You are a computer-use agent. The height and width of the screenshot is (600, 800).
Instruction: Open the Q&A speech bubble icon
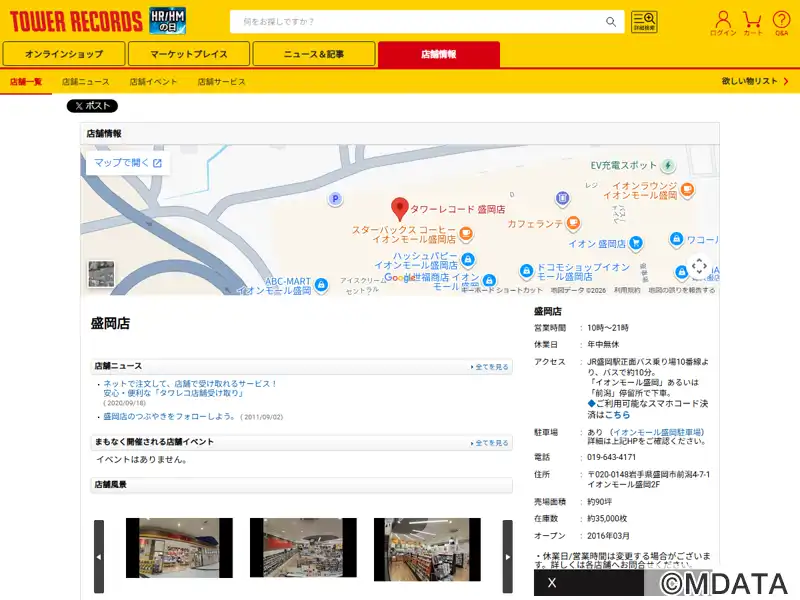[781, 22]
